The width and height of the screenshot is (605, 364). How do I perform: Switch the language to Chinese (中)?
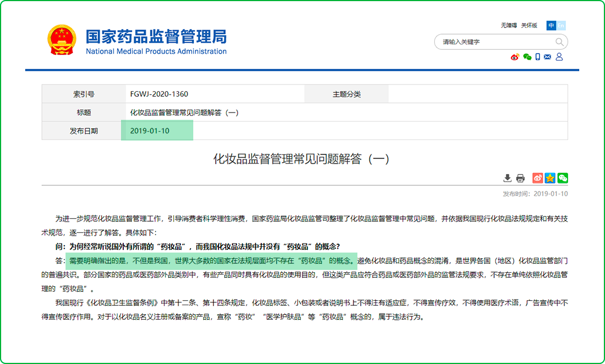[551, 26]
